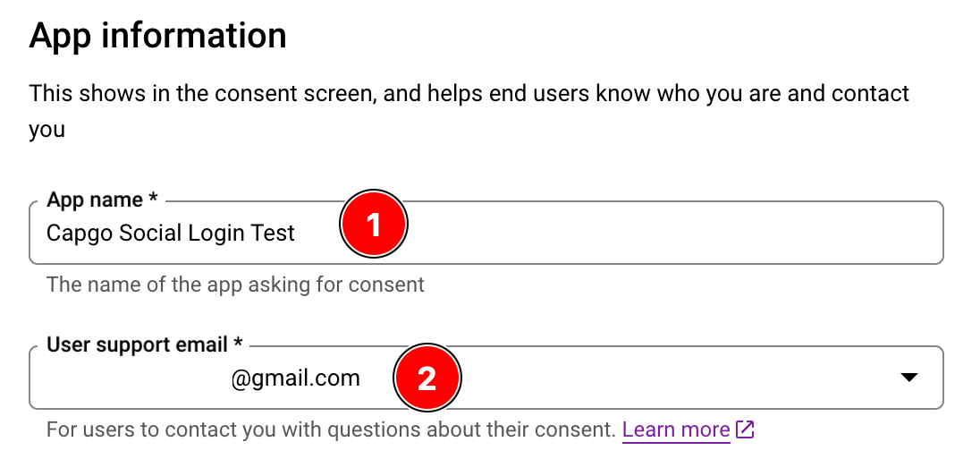Click the required asterisk after App name
Screen dimensions: 980x476
click(x=154, y=199)
